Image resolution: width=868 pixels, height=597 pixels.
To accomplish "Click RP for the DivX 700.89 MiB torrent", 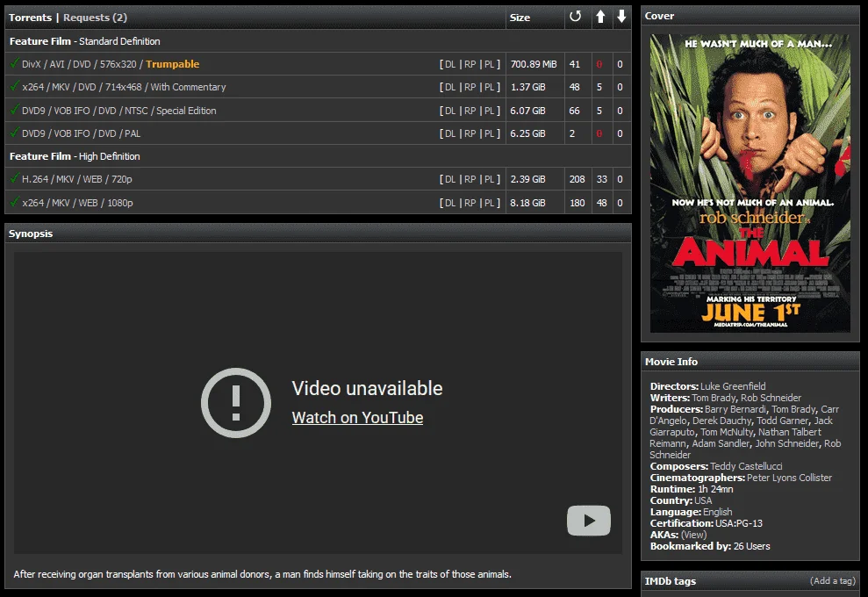I will tap(470, 64).
